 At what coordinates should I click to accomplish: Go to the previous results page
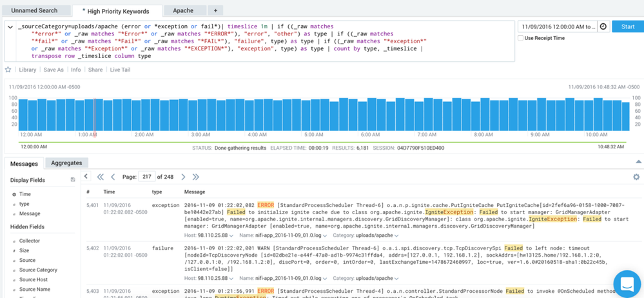(113, 177)
